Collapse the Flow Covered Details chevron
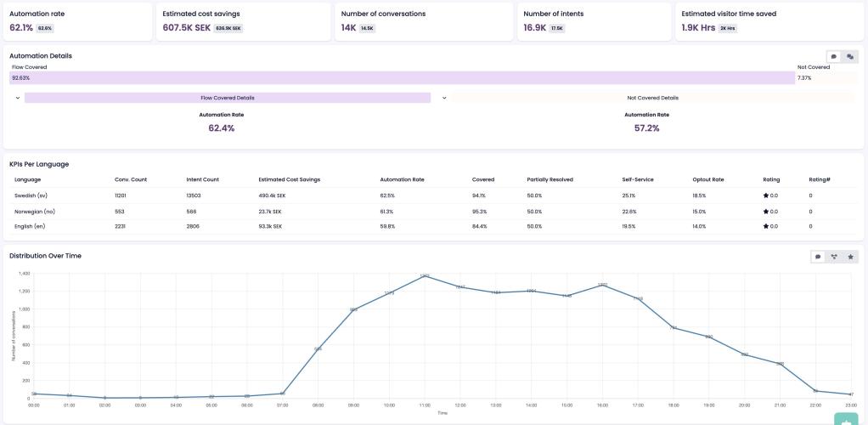Image resolution: width=868 pixels, height=425 pixels. click(17, 98)
